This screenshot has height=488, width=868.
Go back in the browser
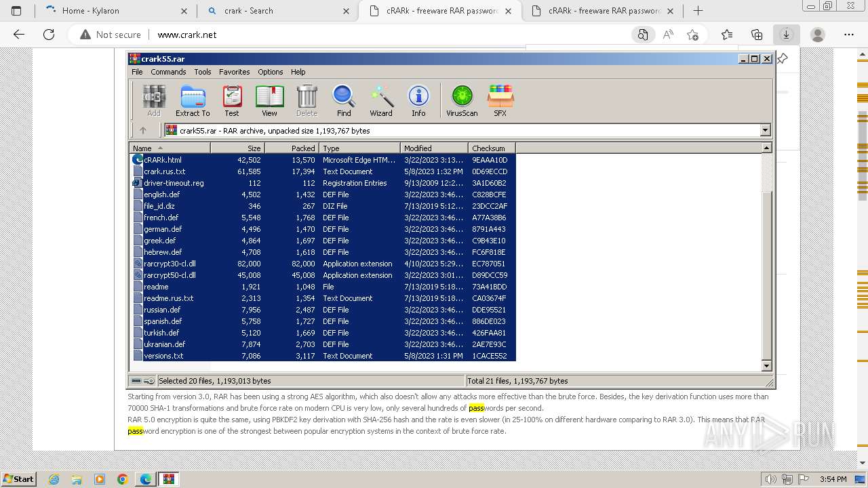[19, 35]
